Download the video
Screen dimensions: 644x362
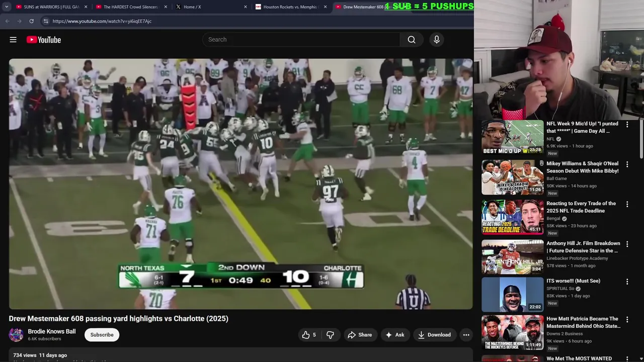(x=434, y=335)
